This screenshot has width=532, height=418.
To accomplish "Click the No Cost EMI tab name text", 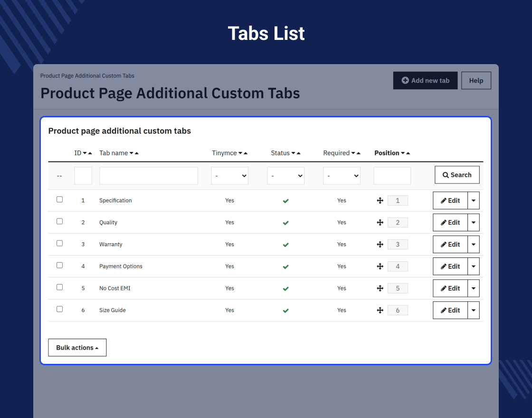I will coord(114,288).
